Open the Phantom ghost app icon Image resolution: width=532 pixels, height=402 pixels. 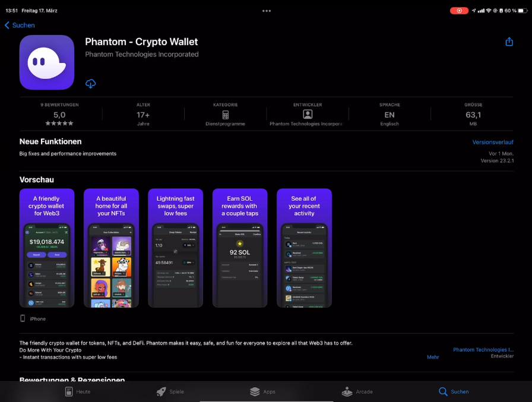pos(47,62)
